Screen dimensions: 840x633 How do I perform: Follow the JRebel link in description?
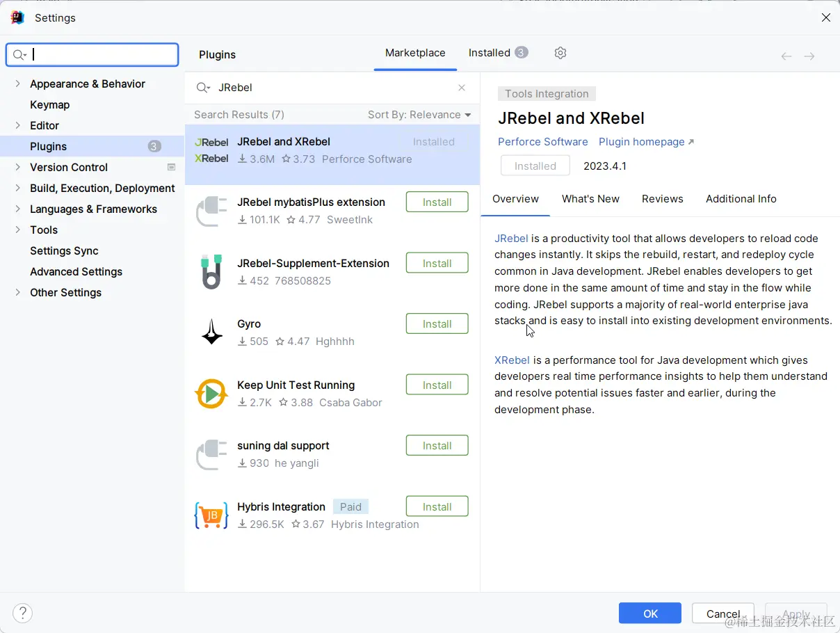click(x=511, y=239)
